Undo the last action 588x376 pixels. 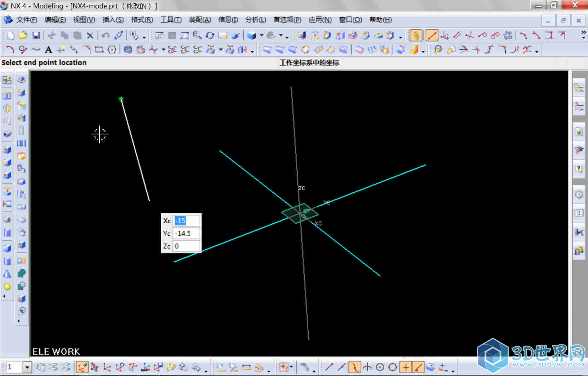click(x=106, y=35)
